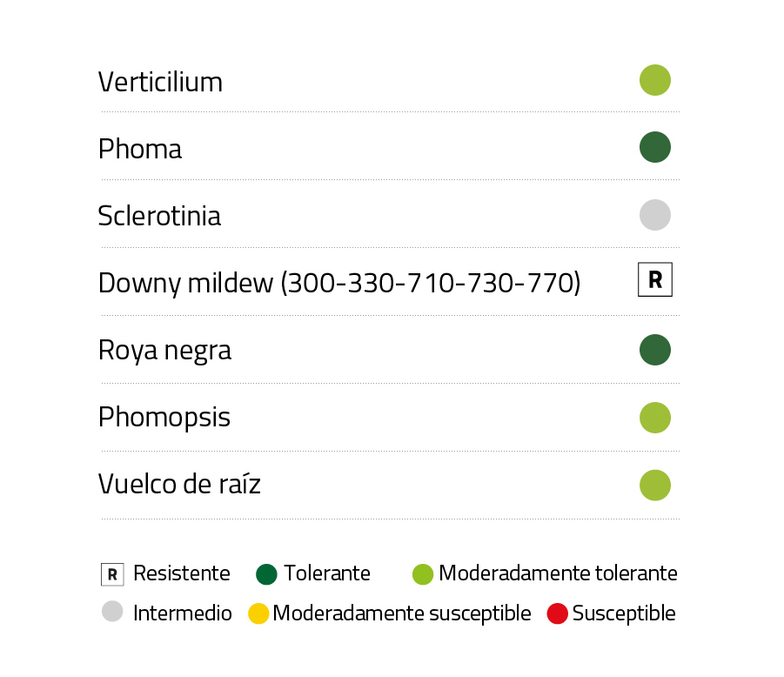This screenshot has width=784, height=677.
Task: Click the Downy mildew R resistance badge
Action: tap(654, 281)
